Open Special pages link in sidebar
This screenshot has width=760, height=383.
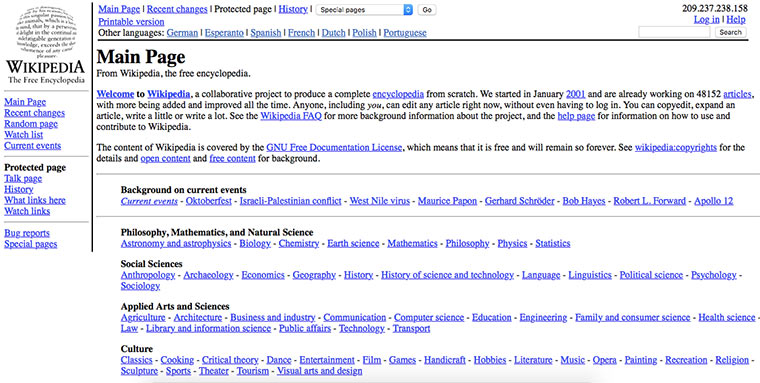coord(31,244)
